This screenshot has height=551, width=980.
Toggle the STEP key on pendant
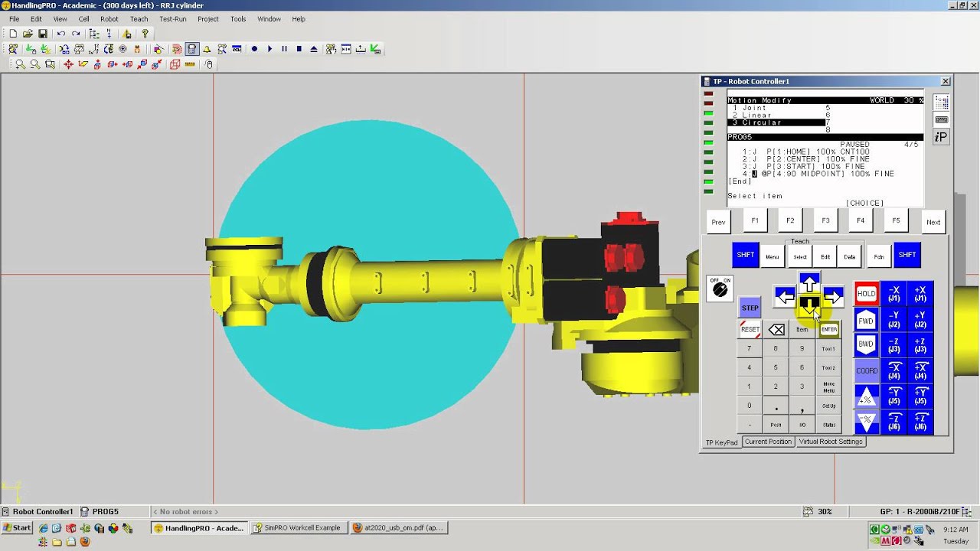point(750,308)
